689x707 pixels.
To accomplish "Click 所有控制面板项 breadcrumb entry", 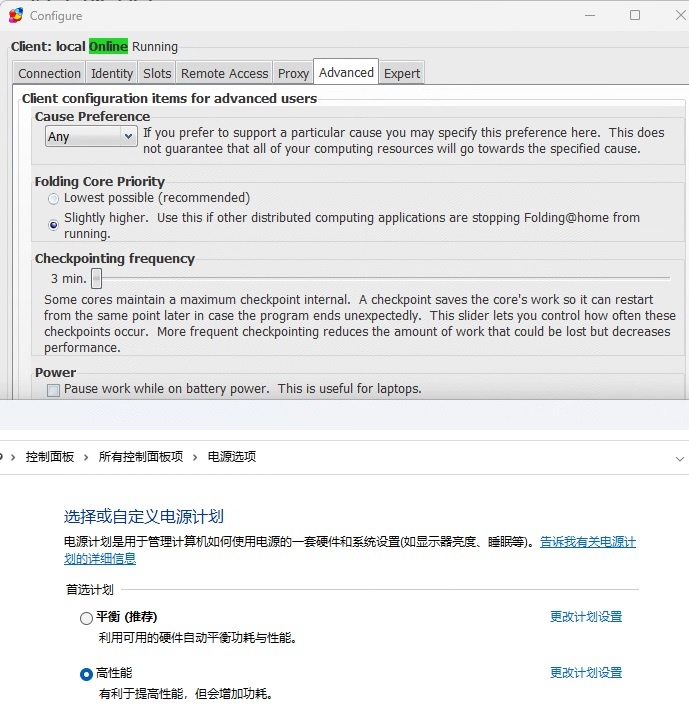I will [x=141, y=457].
